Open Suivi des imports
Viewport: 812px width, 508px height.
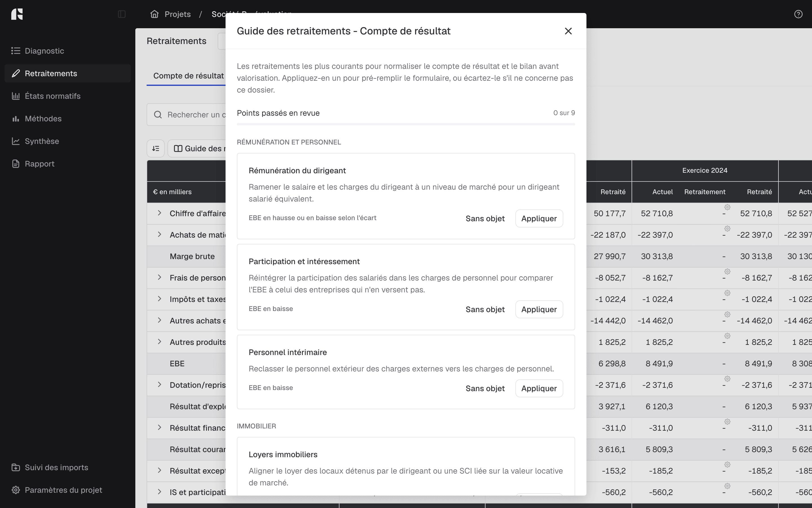[68, 467]
